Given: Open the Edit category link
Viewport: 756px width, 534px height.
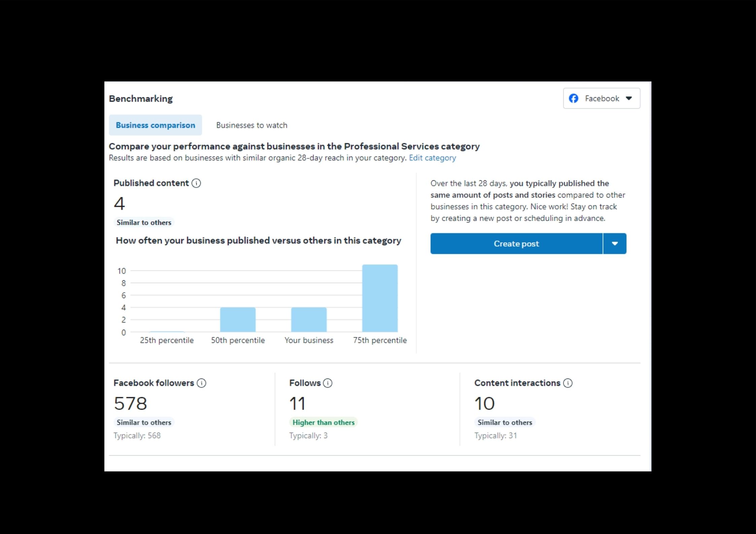Looking at the screenshot, I should click(432, 158).
